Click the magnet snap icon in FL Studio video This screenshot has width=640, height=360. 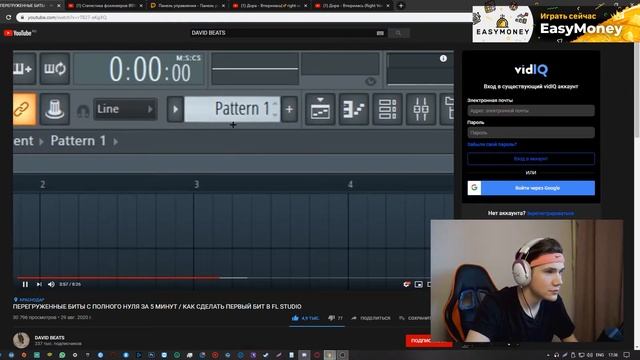click(x=83, y=111)
